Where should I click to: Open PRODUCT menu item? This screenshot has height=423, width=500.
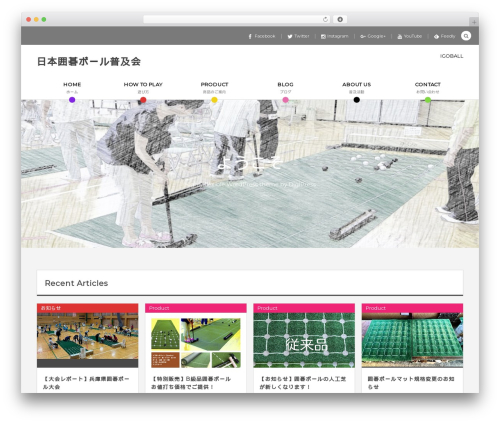214,87
